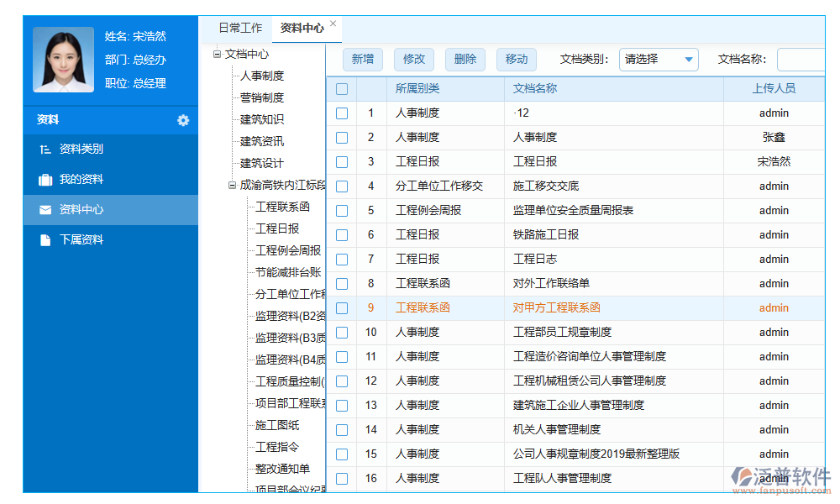Click the 资料类别 sort icon in sidebar
The image size is (840, 504).
(45, 150)
